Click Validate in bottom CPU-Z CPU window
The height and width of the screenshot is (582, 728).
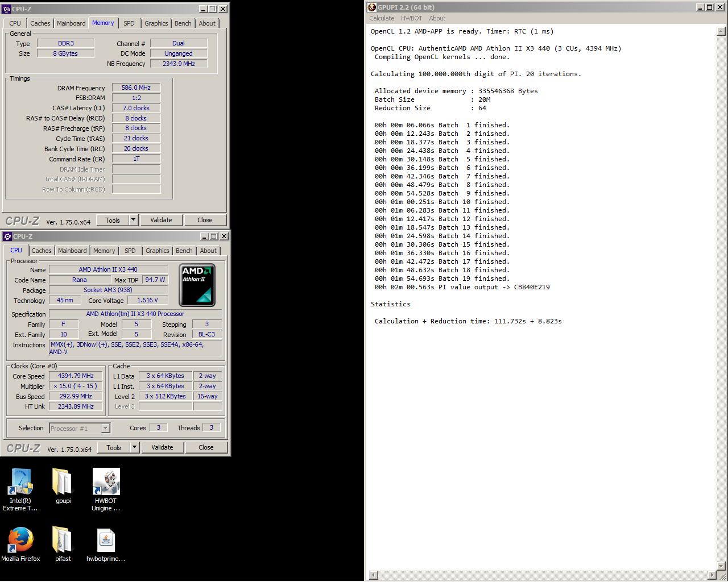tap(162, 447)
